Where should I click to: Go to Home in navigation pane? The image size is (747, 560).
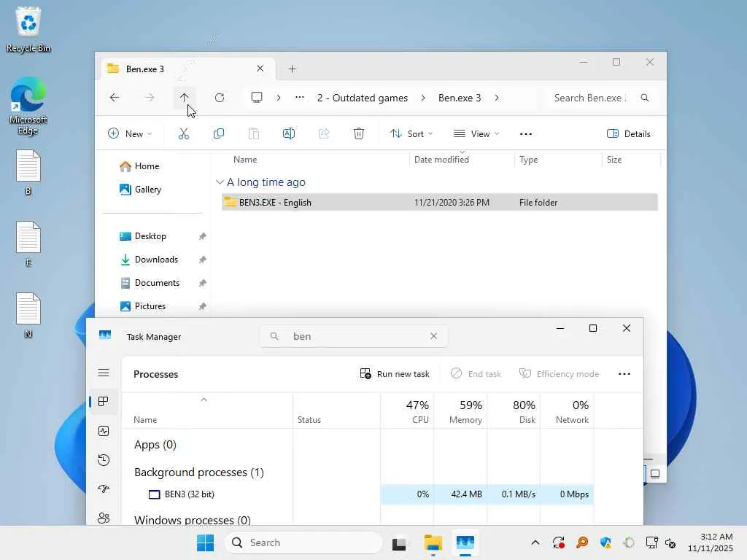139,166
